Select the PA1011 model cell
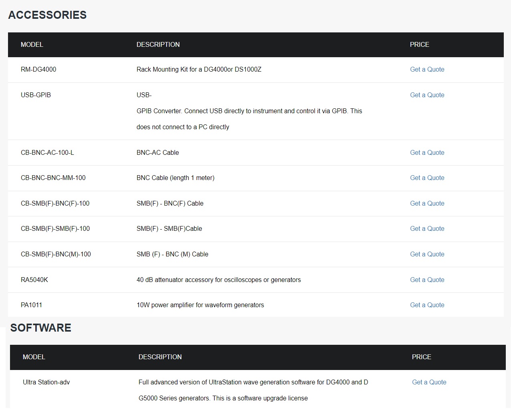The width and height of the screenshot is (511, 420). click(31, 305)
